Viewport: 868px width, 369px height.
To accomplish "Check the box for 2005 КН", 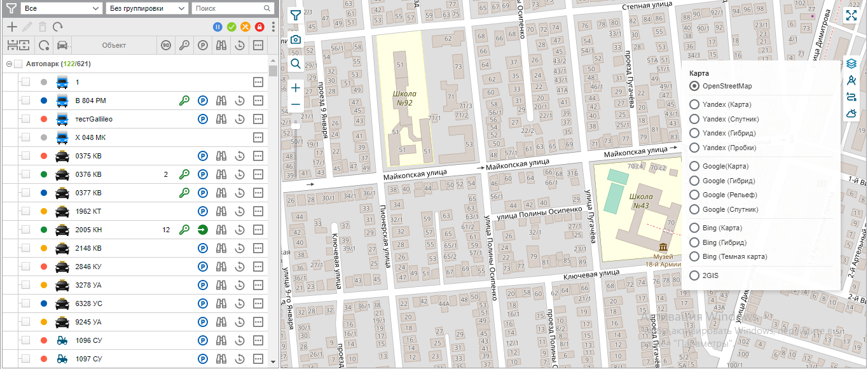I will (x=26, y=230).
